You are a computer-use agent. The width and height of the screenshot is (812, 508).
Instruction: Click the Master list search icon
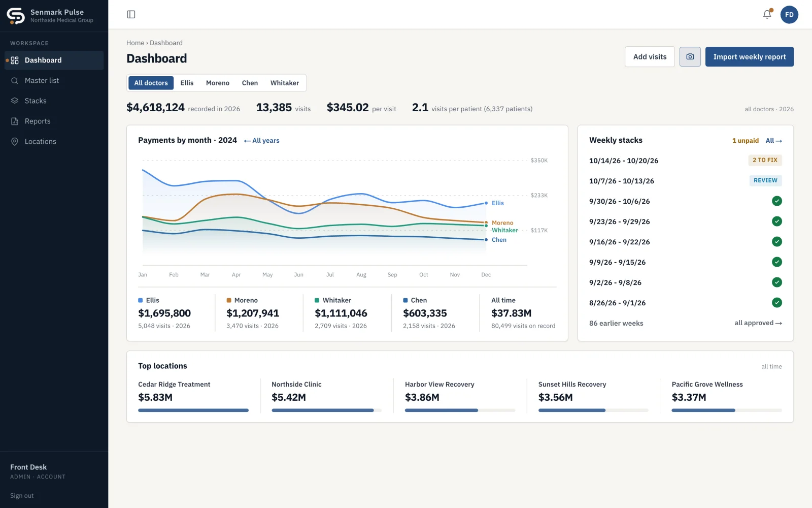pyautogui.click(x=15, y=81)
